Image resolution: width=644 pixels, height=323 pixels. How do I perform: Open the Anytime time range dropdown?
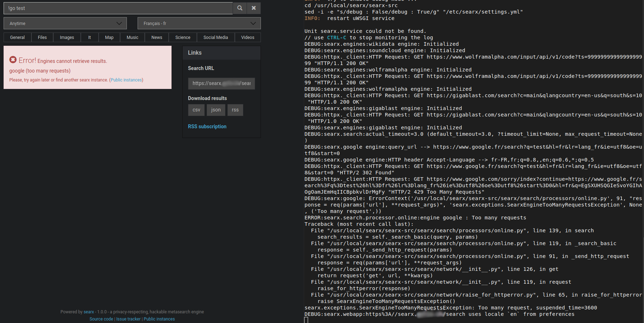pyautogui.click(x=65, y=23)
